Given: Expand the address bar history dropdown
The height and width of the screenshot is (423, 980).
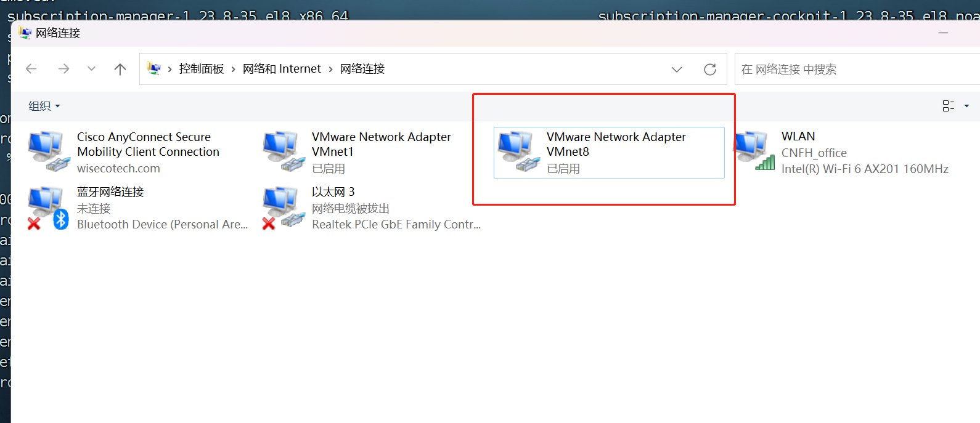Looking at the screenshot, I should tap(677, 70).
